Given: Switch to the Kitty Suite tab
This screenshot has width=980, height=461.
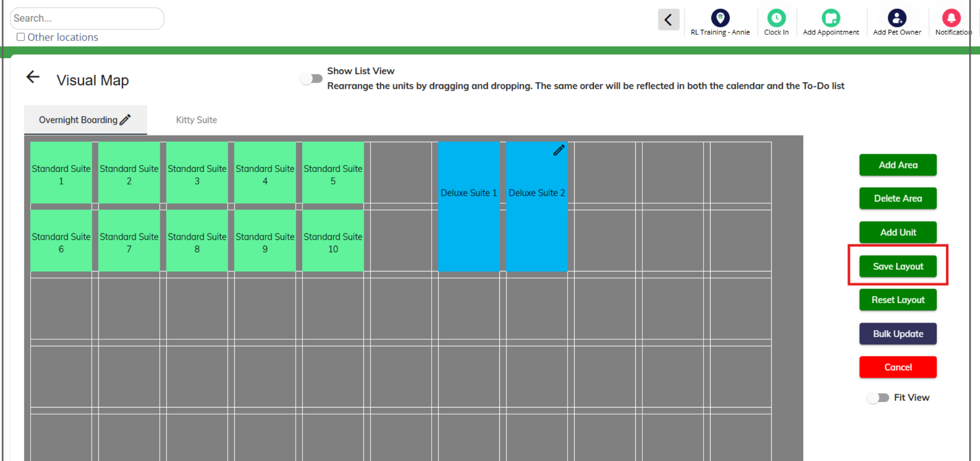Looking at the screenshot, I should coord(196,120).
